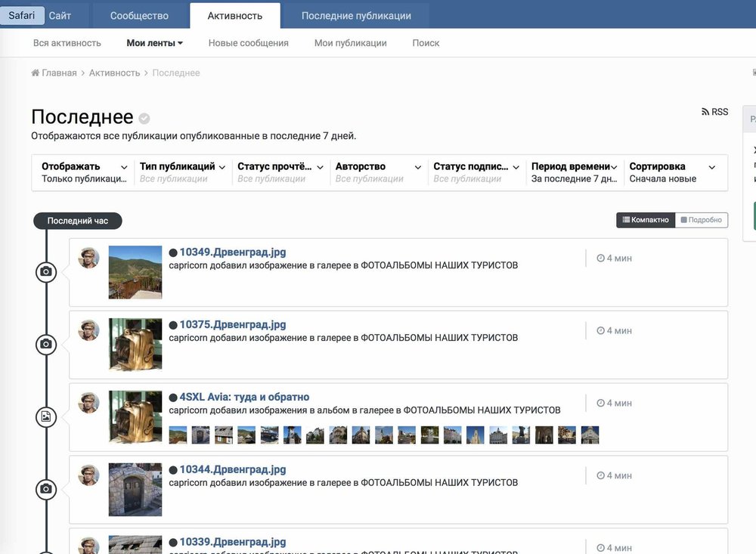Open the Сообщество tab
756x554 pixels.
point(139,15)
